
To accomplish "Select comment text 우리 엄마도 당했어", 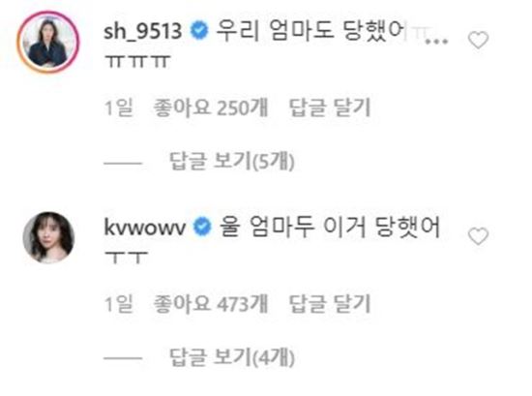I will 310,31.
